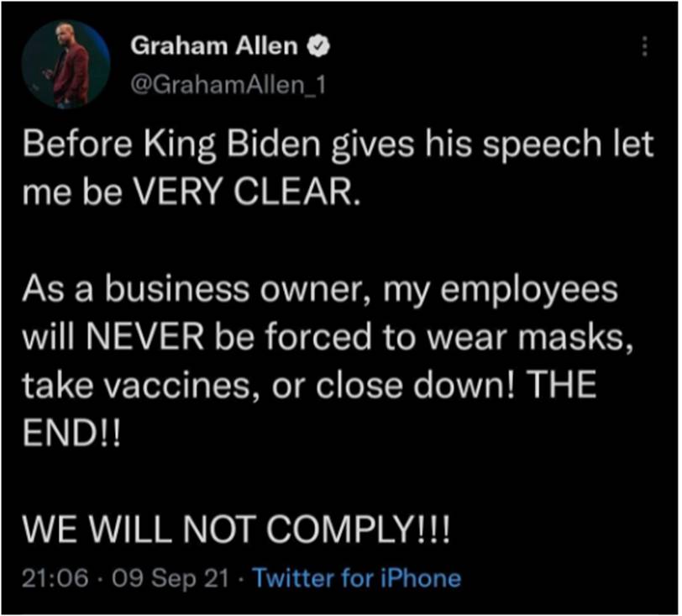Open the tweet's three-dot more options menu
The height and width of the screenshot is (616, 682).
pyautogui.click(x=644, y=48)
